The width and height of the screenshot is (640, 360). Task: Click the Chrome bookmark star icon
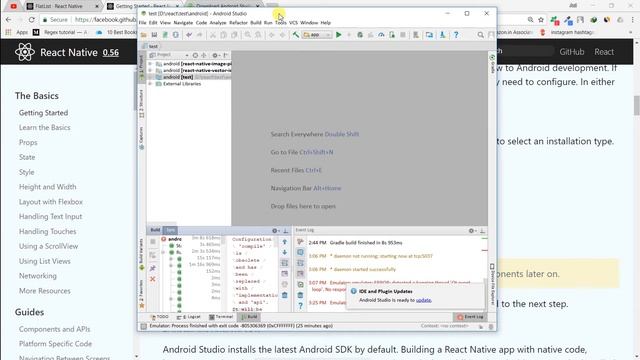pyautogui.click(x=541, y=20)
